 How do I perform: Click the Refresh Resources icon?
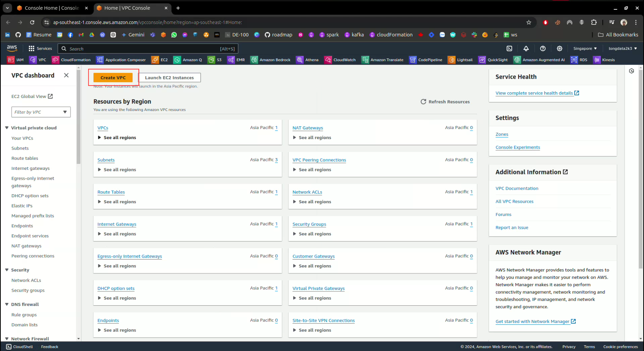[423, 102]
